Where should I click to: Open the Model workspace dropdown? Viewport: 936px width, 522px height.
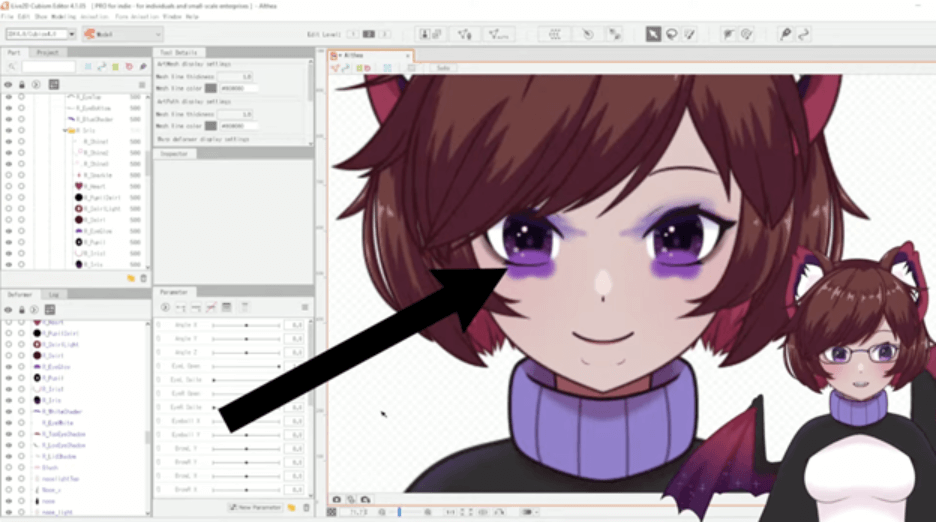click(122, 34)
